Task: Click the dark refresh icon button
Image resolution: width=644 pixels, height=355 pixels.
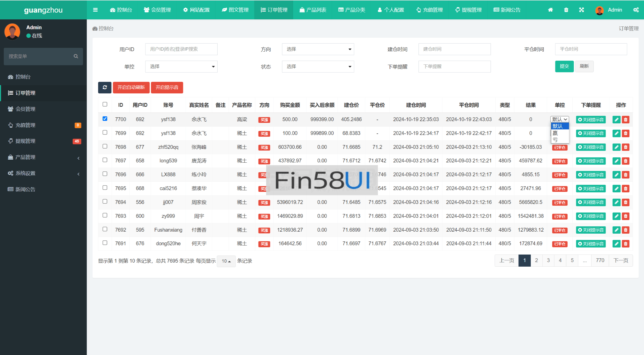Action: coord(105,87)
